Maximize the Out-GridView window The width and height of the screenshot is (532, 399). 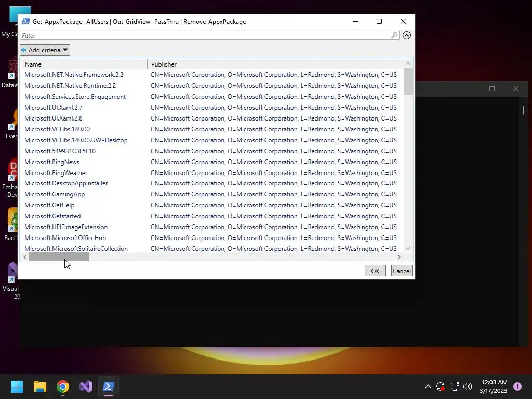(x=379, y=21)
